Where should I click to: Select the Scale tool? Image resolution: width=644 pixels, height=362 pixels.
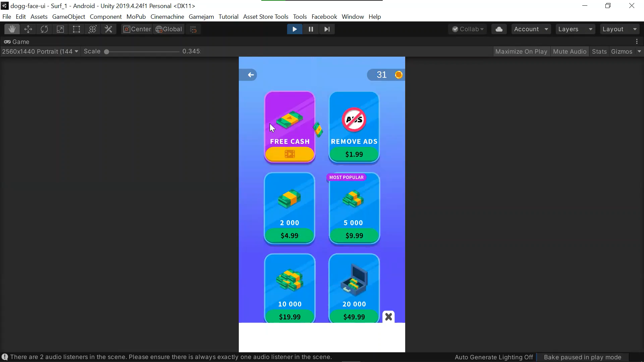(60, 29)
